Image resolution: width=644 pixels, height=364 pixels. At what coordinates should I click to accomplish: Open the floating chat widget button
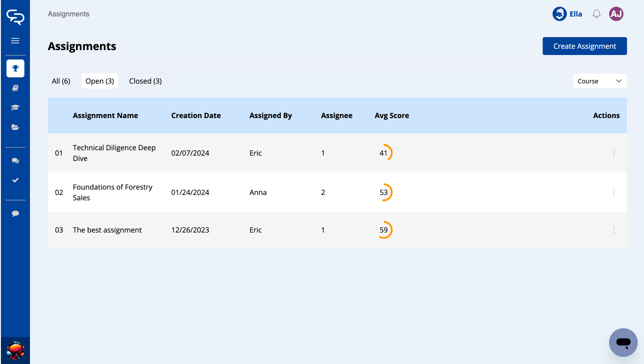click(623, 343)
